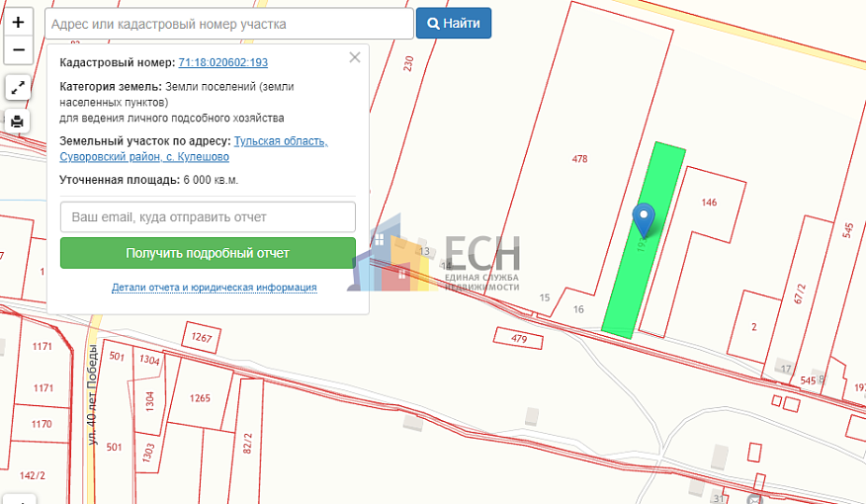Select parcel labeled 1267 on map
The height and width of the screenshot is (504, 866).
[x=201, y=337]
